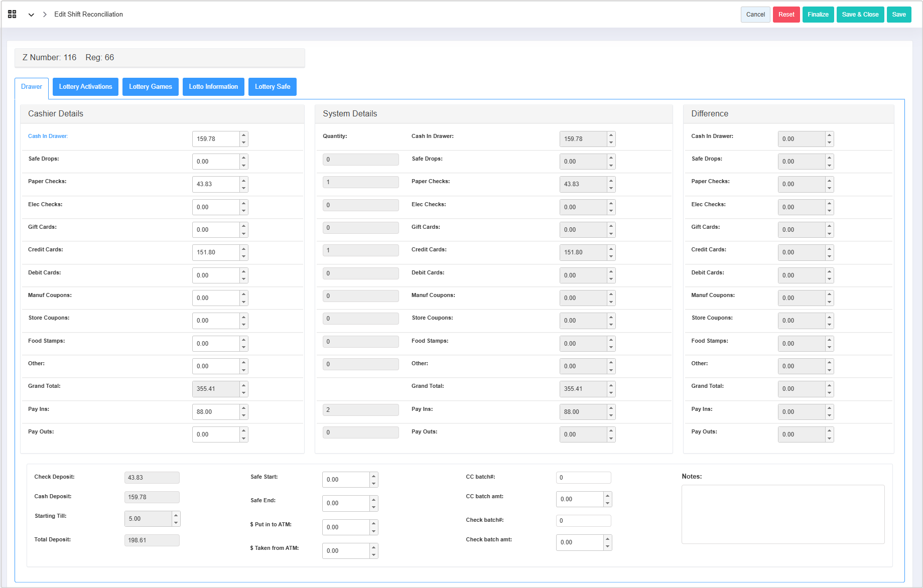Screen dimensions: 923x588
Task: Increase Cashier Cash In Drawer value
Action: tap(244, 135)
